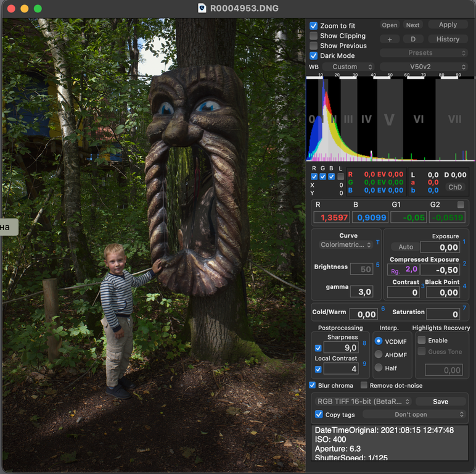Click the plus (+) button beside Open
This screenshot has width=476, height=474.
390,39
